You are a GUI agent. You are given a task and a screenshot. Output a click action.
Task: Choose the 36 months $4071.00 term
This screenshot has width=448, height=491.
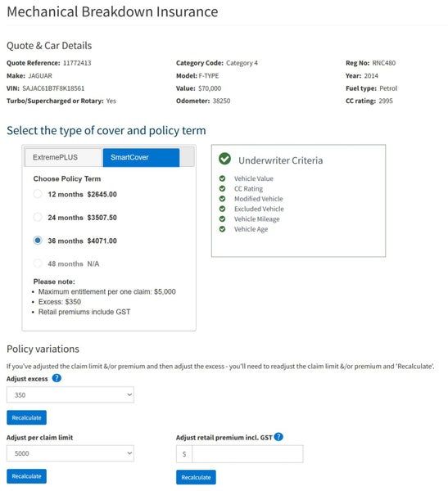(x=38, y=240)
